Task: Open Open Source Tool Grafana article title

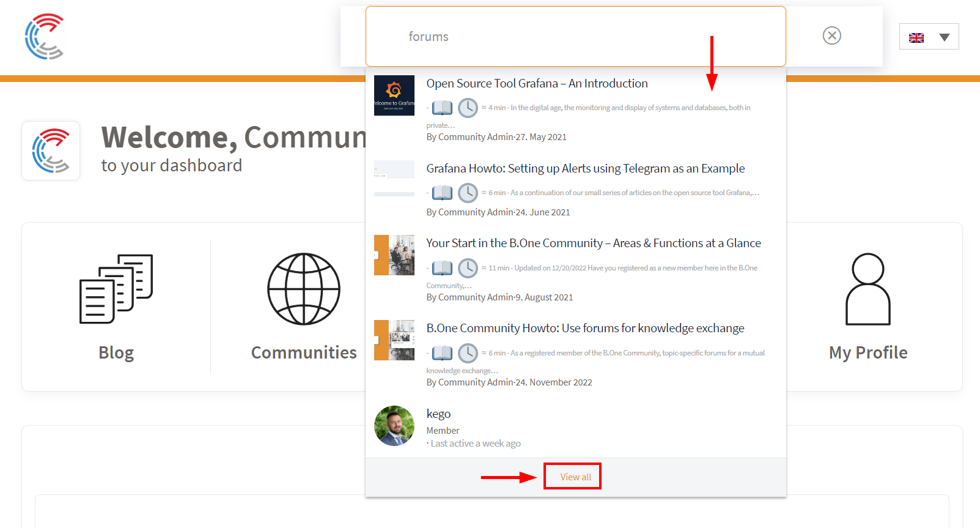Action: pos(537,83)
